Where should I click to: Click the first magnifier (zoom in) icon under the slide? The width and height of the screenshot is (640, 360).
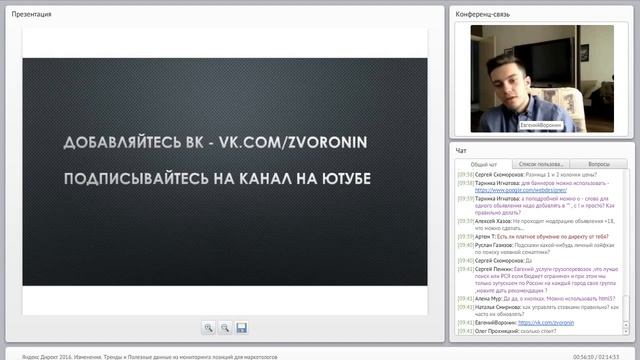coord(208,328)
